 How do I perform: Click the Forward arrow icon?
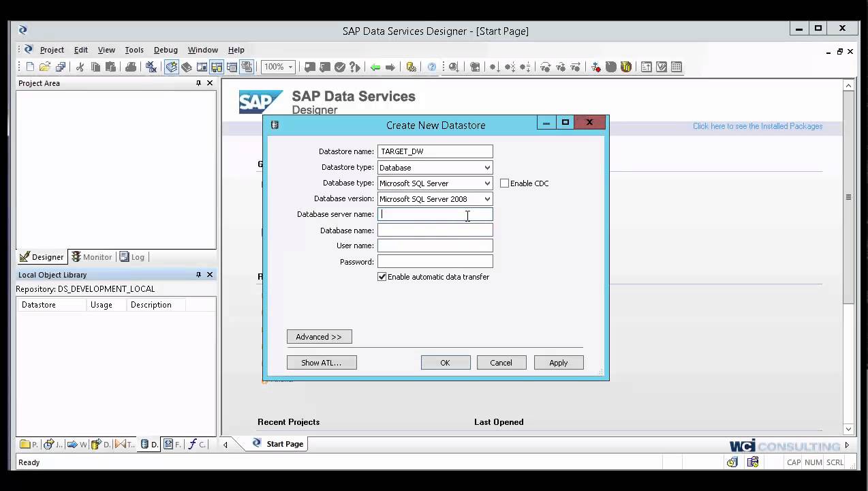click(390, 67)
